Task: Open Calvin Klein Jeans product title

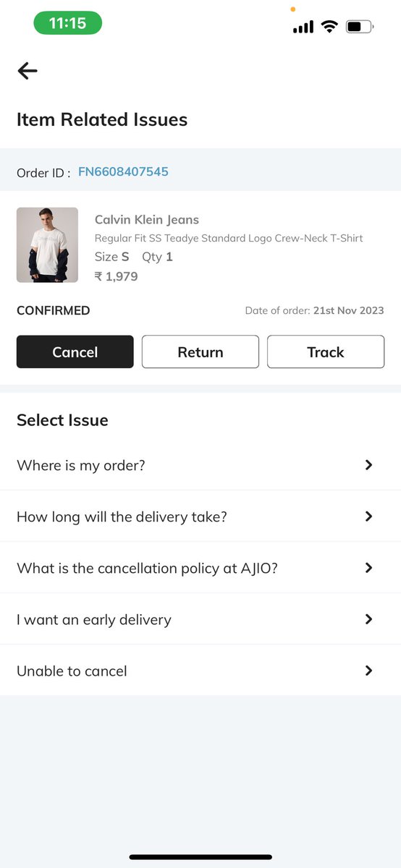Action: 147,220
